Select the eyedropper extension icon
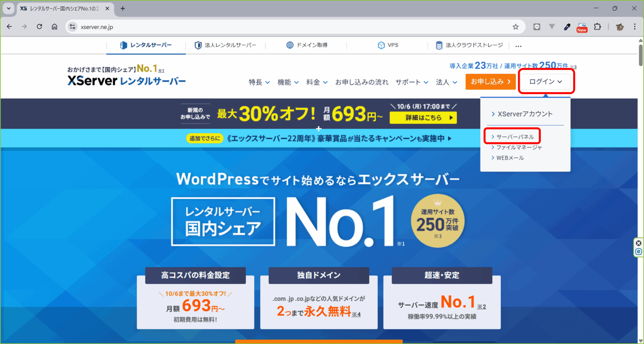 [x=567, y=26]
